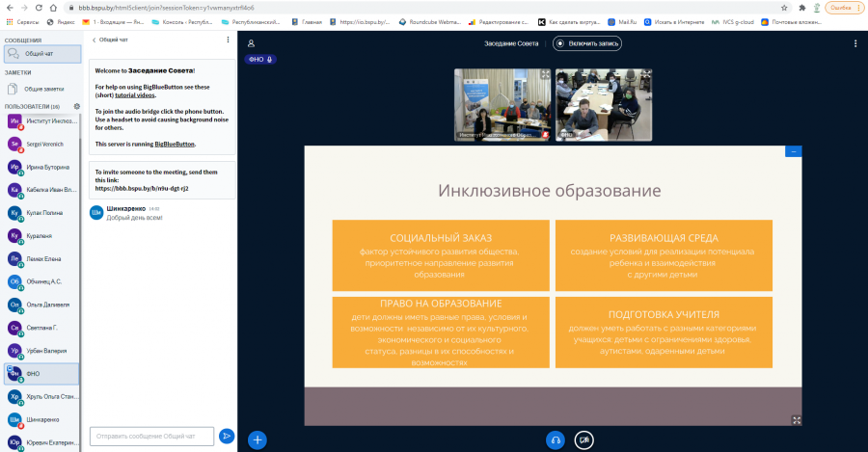Follow the tutorial videos link
Image resolution: width=868 pixels, height=452 pixels.
click(x=135, y=95)
